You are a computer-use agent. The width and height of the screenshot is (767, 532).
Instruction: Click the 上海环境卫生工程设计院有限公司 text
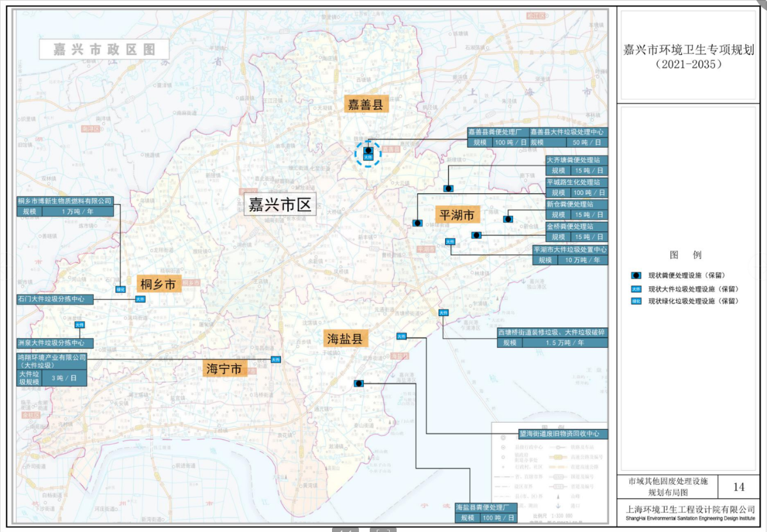(x=690, y=510)
